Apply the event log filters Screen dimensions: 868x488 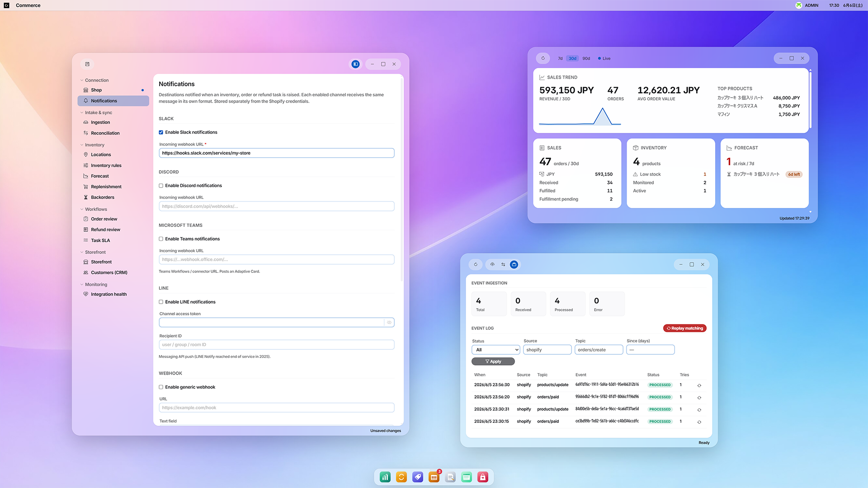point(493,361)
